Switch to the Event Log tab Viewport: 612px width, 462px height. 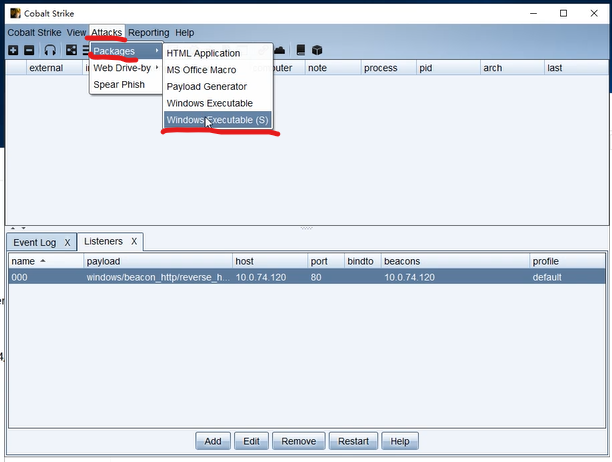point(35,243)
